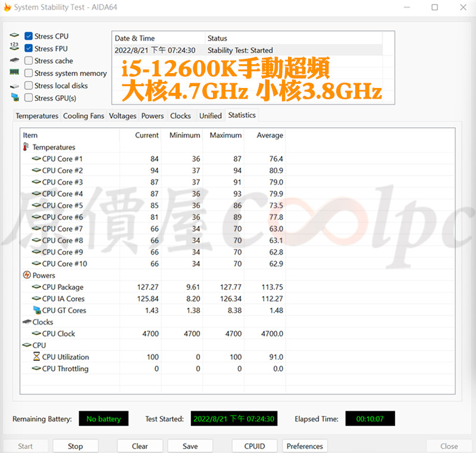Click the monitor icon beside Stress GPU(s)
Screen dimensions: 476x453
pos(15,97)
